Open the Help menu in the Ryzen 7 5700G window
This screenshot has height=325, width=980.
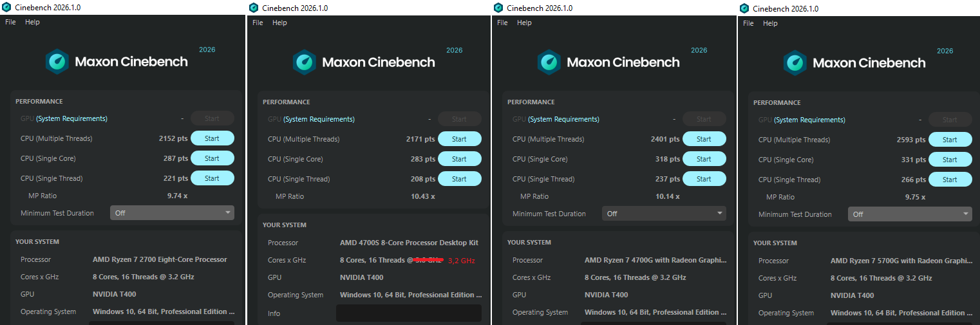[x=770, y=23]
